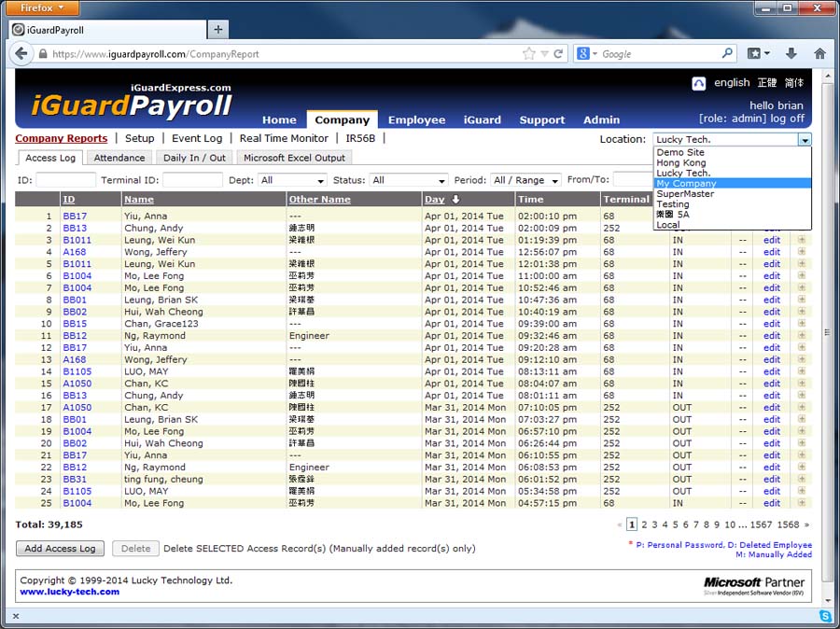Click the log off link
The width and height of the screenshot is (840, 629).
coord(787,119)
